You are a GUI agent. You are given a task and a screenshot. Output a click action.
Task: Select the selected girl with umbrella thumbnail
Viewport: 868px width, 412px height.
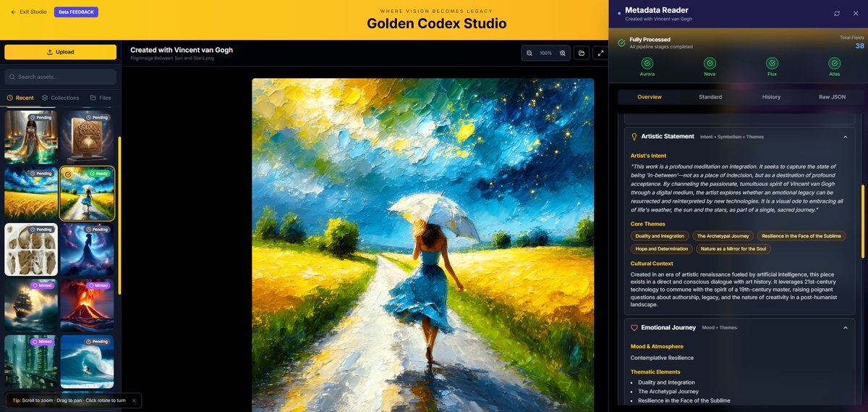[88, 194]
